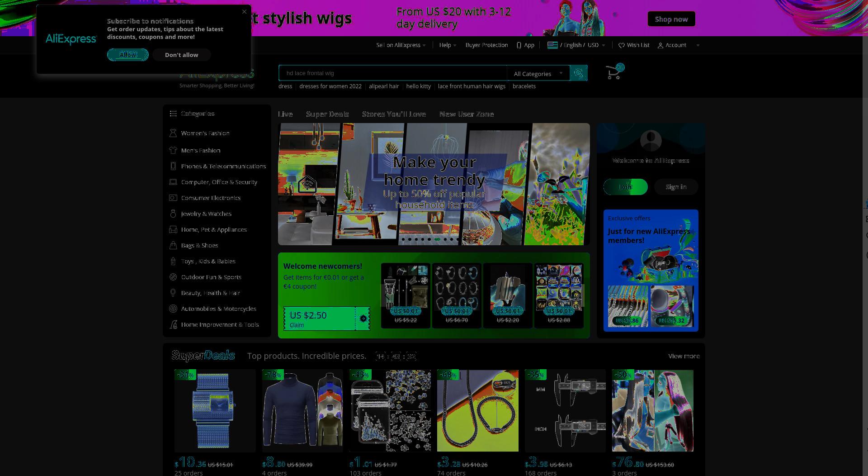Open the Women's Fashion category icon
Viewport: 868px width, 476px height.
coord(173,133)
